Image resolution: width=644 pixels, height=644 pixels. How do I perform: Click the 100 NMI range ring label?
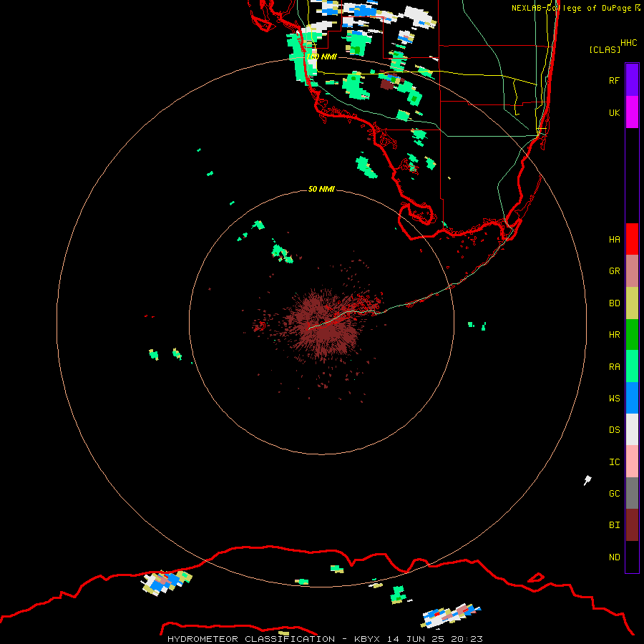[x=321, y=57]
